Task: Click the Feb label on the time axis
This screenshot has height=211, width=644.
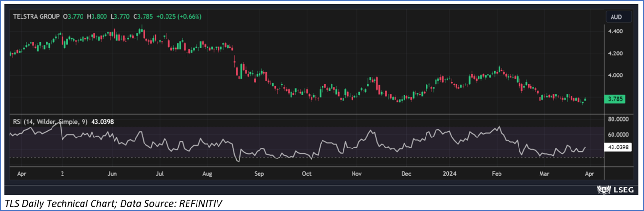Action: point(497,174)
